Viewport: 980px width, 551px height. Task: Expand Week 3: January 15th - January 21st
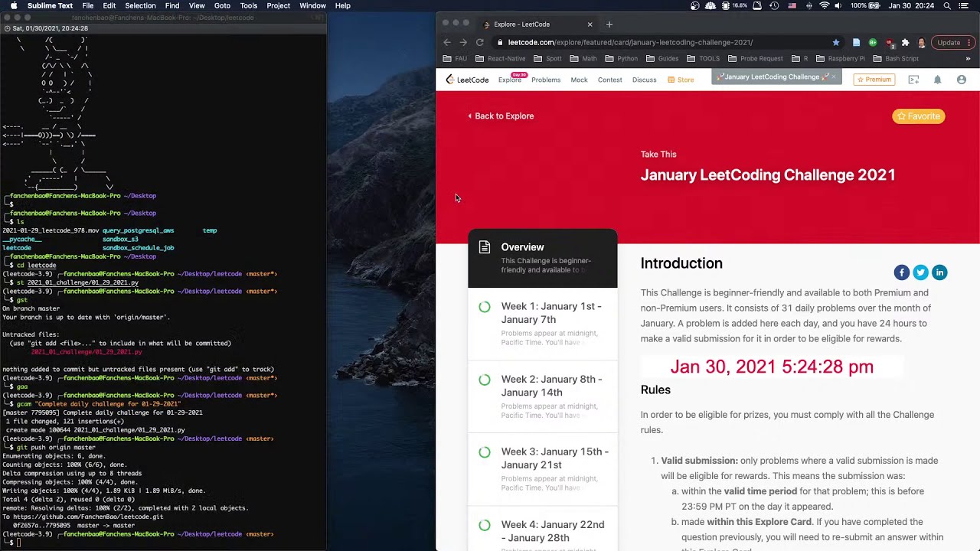pyautogui.click(x=543, y=469)
